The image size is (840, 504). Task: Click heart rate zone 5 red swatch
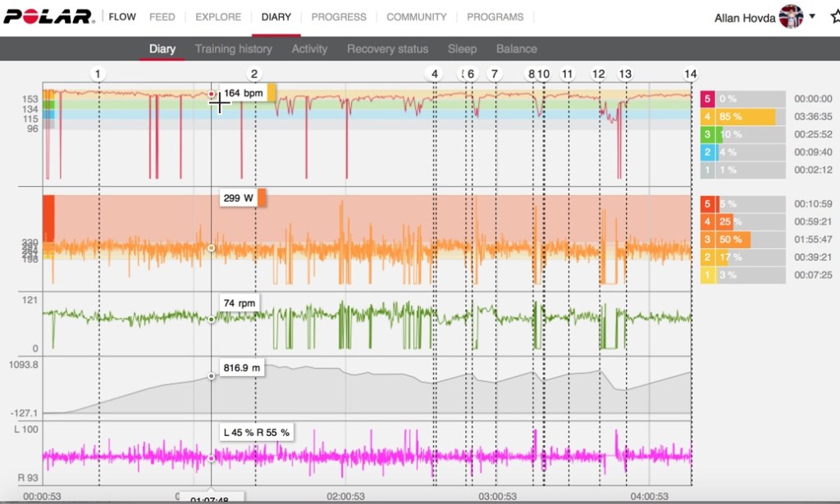point(708,98)
